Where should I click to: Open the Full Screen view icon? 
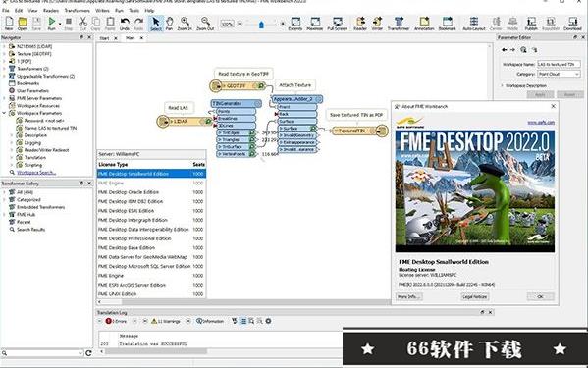coord(337,24)
